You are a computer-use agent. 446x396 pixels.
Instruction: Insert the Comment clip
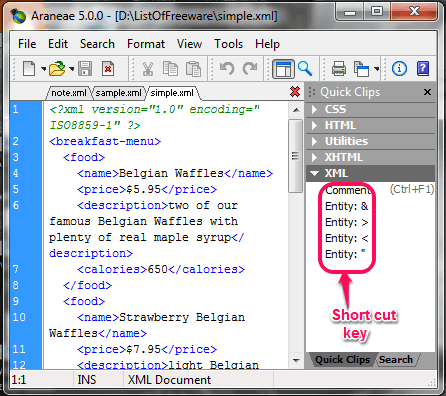tap(348, 190)
